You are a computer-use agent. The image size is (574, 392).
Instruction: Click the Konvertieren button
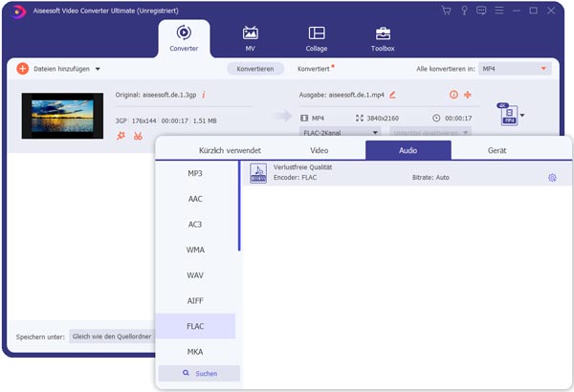255,69
